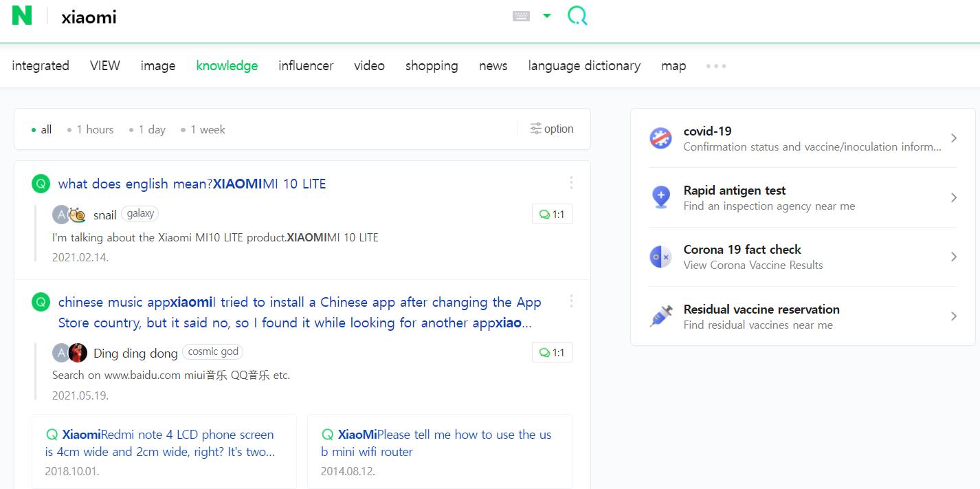Select the '1 day' time filter

click(147, 129)
